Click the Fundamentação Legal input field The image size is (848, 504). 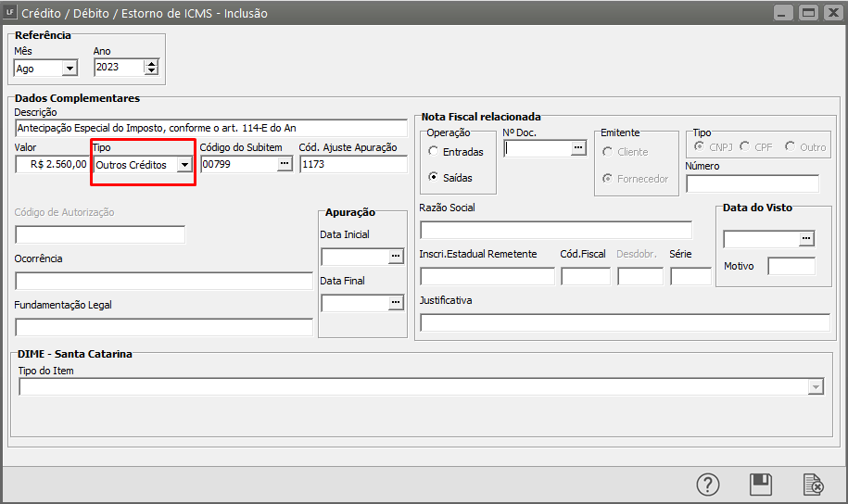point(164,327)
